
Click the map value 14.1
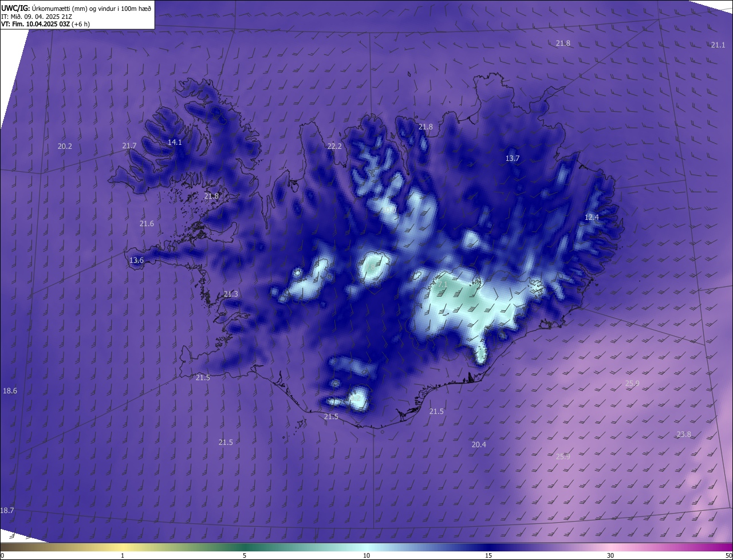(x=175, y=142)
